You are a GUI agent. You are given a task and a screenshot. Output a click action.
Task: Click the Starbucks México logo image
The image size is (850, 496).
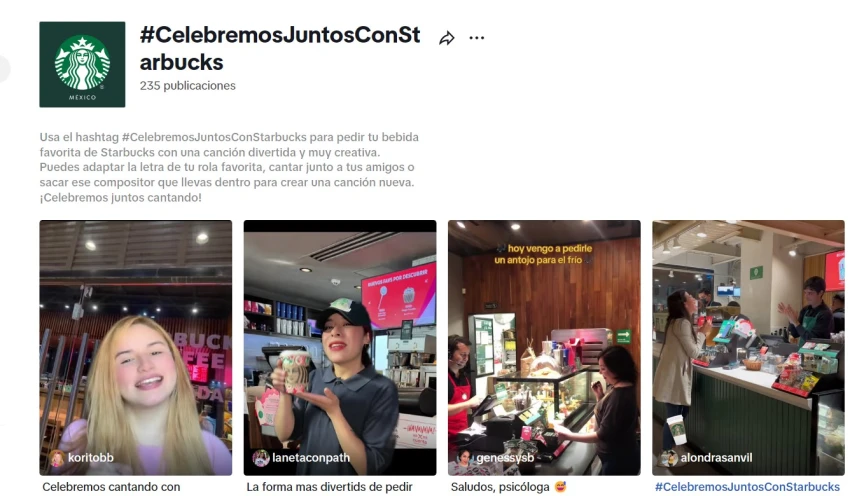tap(82, 65)
